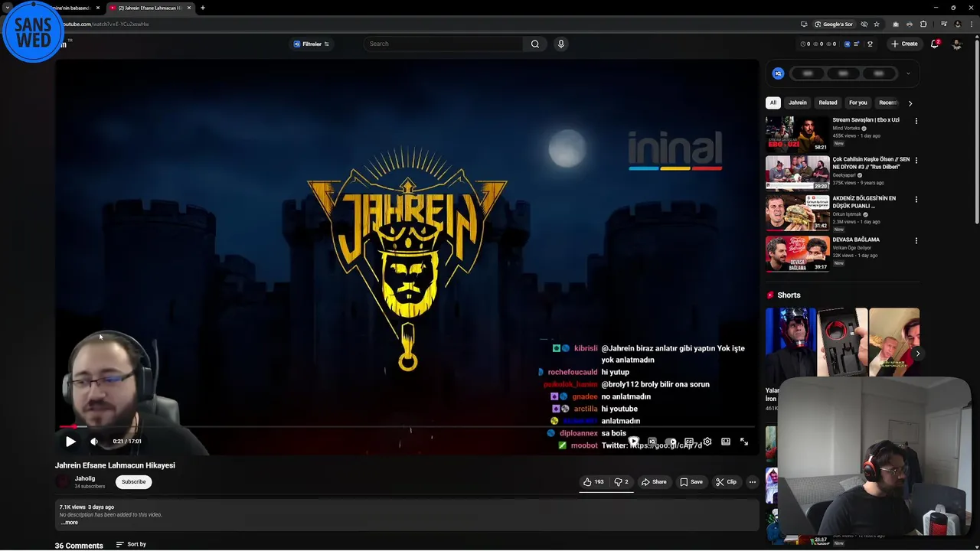Open the YouTube account avatar menu
Viewport: 980px width, 551px height.
coord(957,44)
